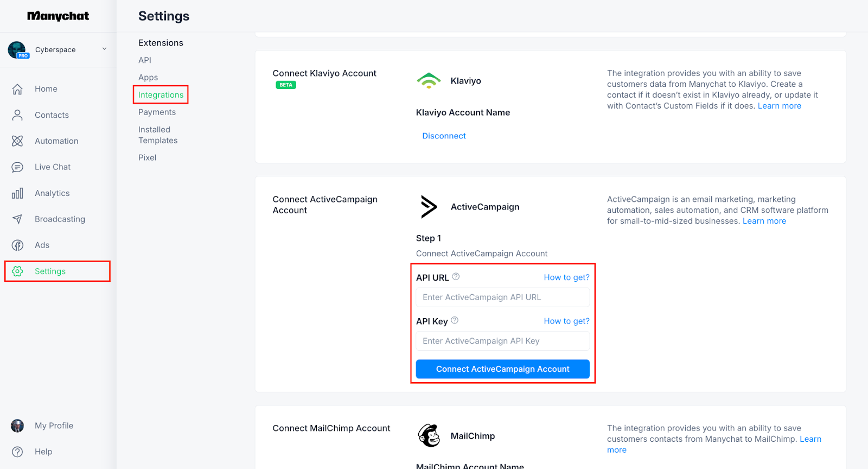Viewport: 868px width, 469px height.
Task: Click the Ads Facebook icon
Action: (17, 245)
